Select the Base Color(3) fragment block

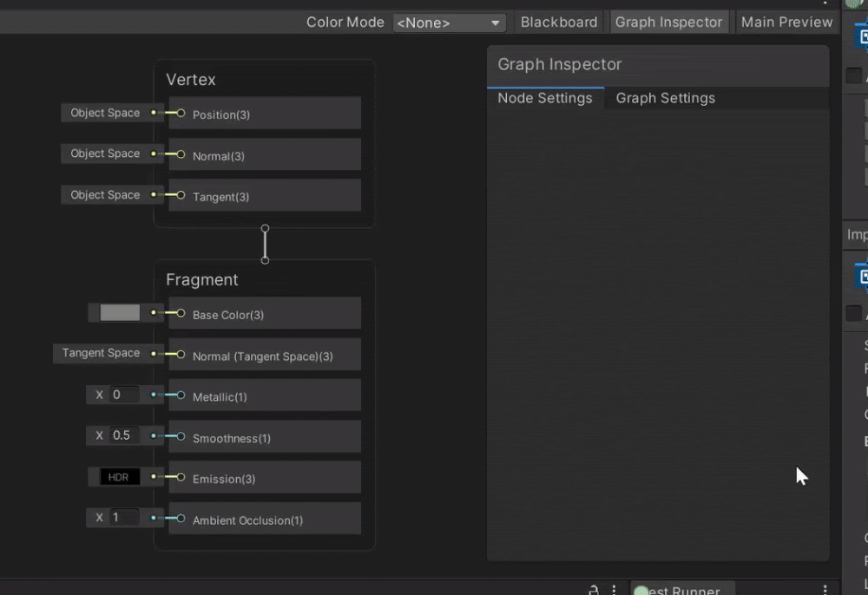pos(265,313)
